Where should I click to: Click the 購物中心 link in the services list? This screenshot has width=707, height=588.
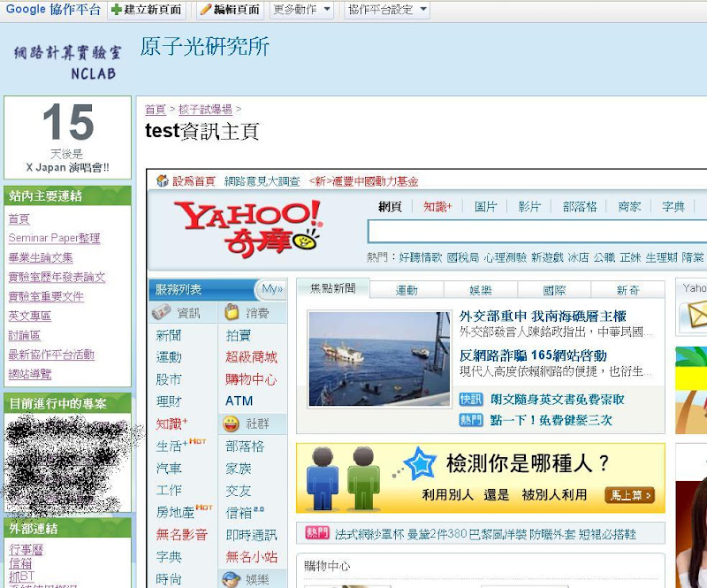coord(251,379)
